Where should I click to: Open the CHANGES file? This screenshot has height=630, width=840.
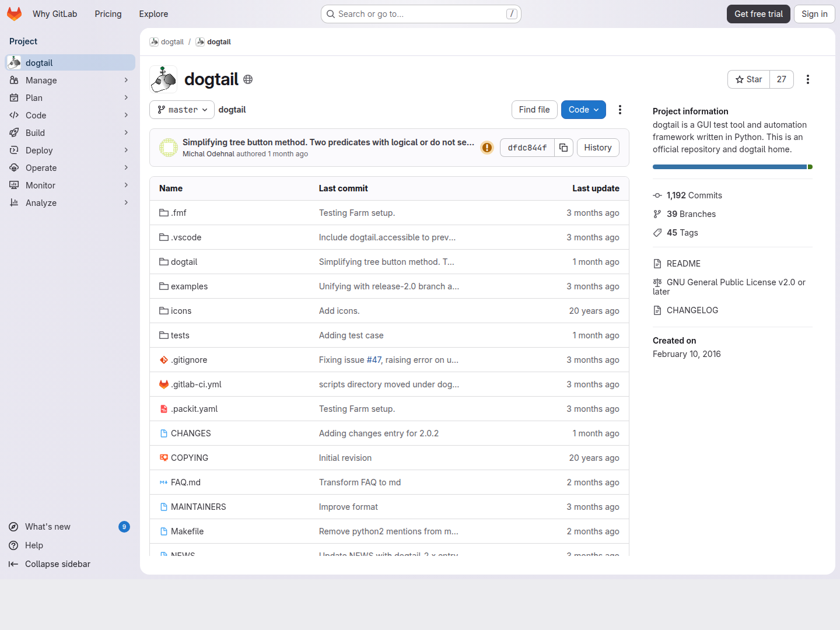click(191, 433)
